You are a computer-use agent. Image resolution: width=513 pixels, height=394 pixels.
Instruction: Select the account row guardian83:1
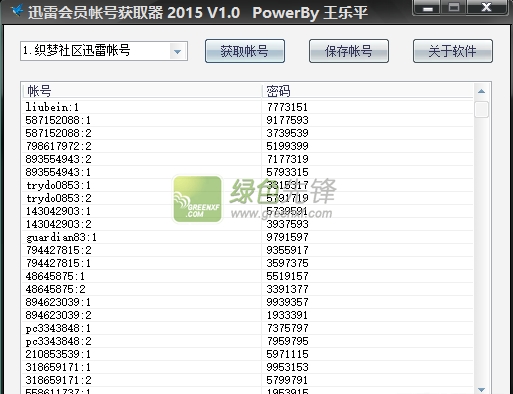click(248, 237)
